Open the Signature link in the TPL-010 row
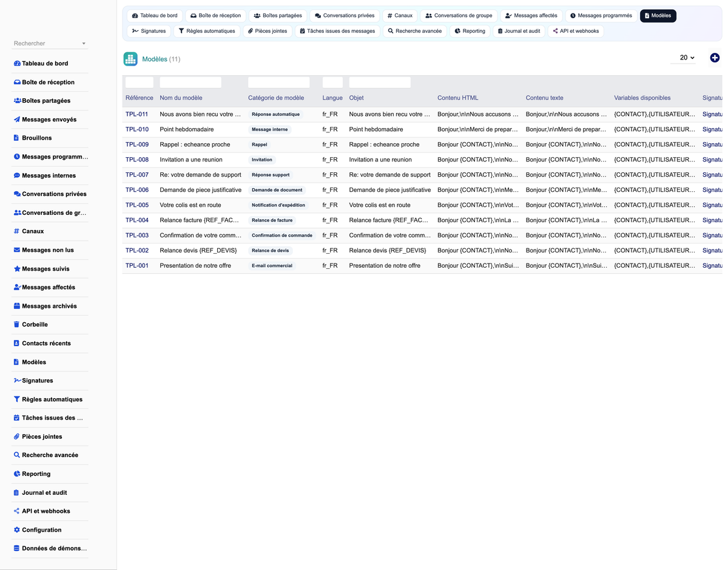Screen dimensions: 728x570 tap(713, 129)
